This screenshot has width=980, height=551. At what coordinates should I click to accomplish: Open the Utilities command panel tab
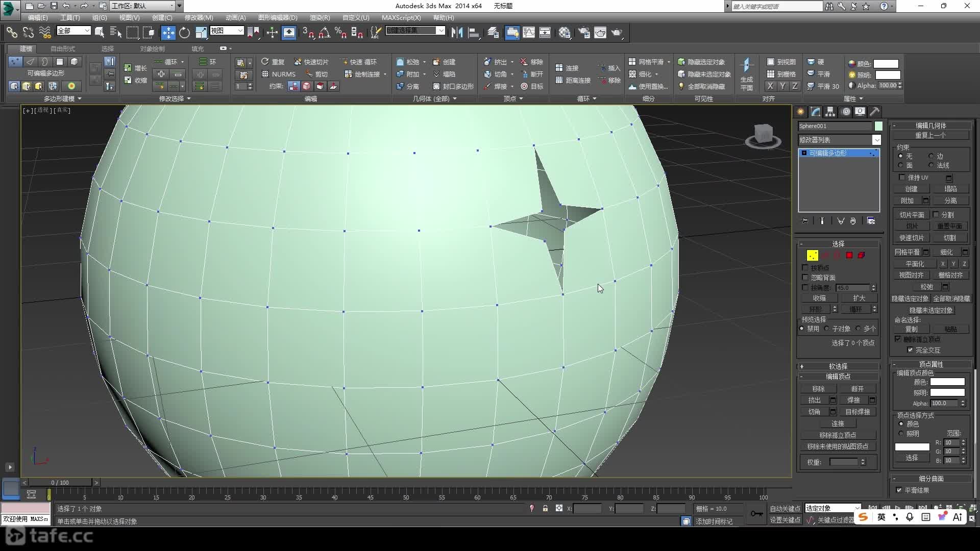coord(875,112)
